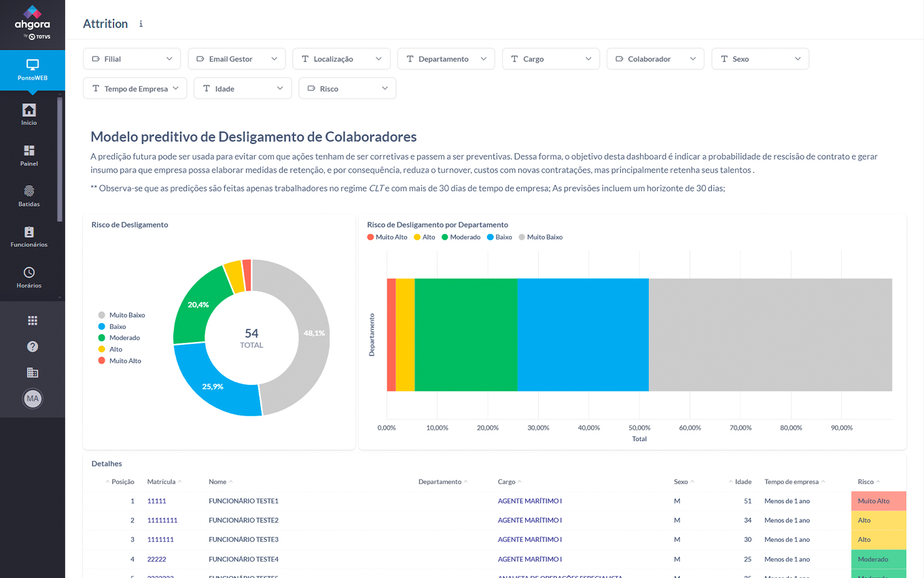Open Batidas fingerprint icon

[x=29, y=192]
